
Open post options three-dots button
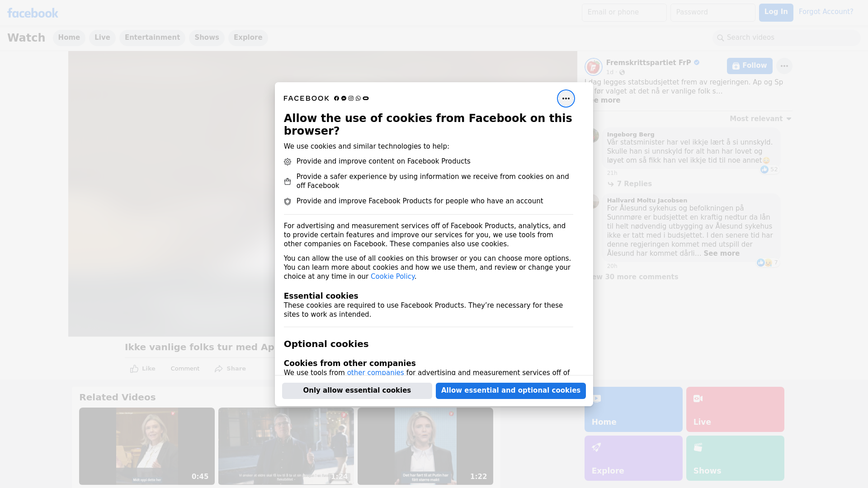coord(784,66)
